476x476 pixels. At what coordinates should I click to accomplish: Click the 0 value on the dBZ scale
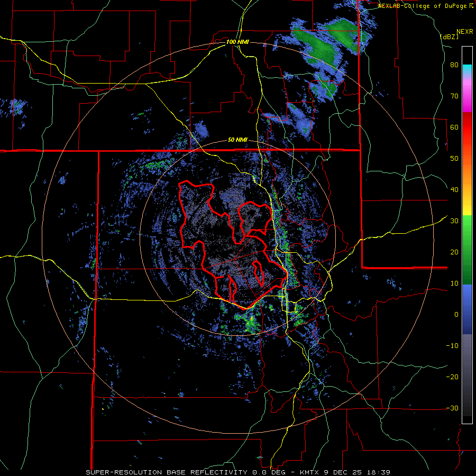(x=456, y=315)
